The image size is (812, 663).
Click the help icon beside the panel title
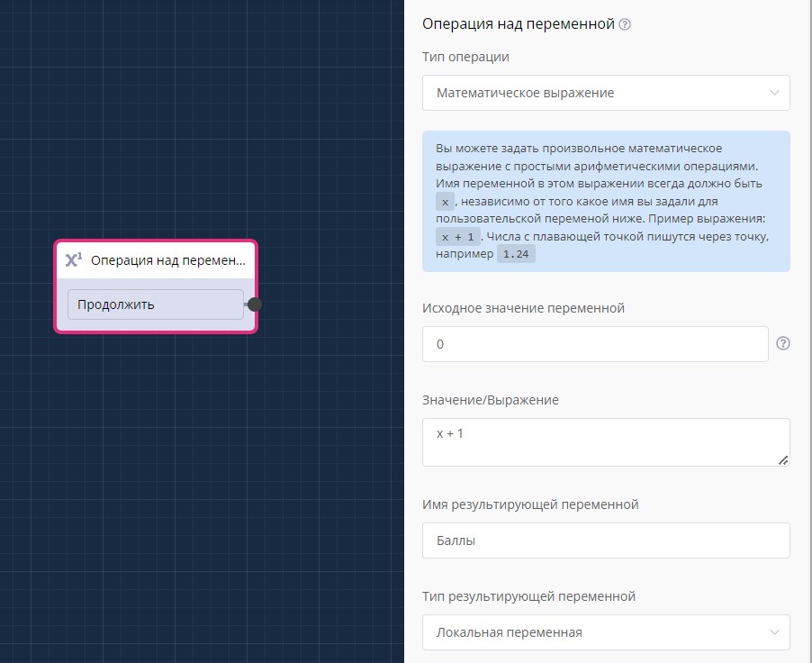click(x=625, y=25)
